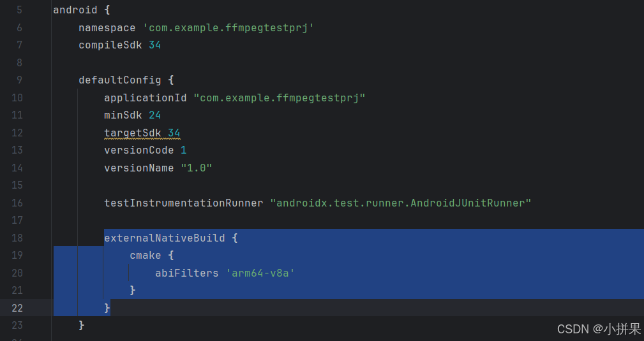Screen dimensions: 644x341
Task: Click the 'testInstrumentationRunner' property
Action: [x=184, y=203]
